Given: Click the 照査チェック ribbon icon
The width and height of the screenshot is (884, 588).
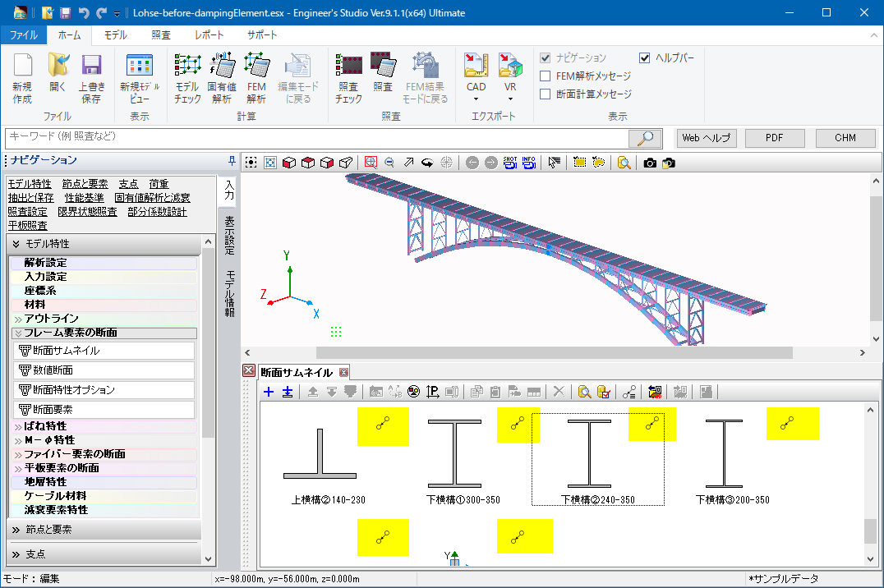Looking at the screenshot, I should coord(348,78).
